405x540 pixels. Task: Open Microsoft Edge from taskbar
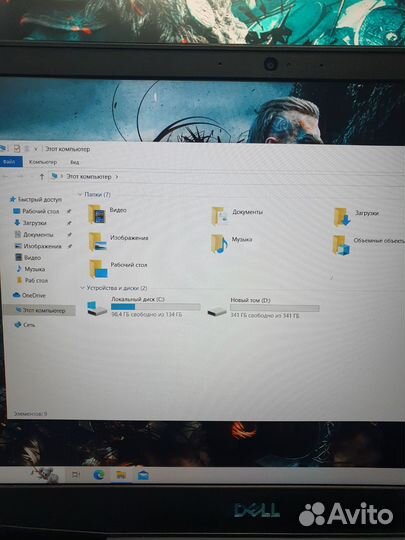click(x=99, y=475)
